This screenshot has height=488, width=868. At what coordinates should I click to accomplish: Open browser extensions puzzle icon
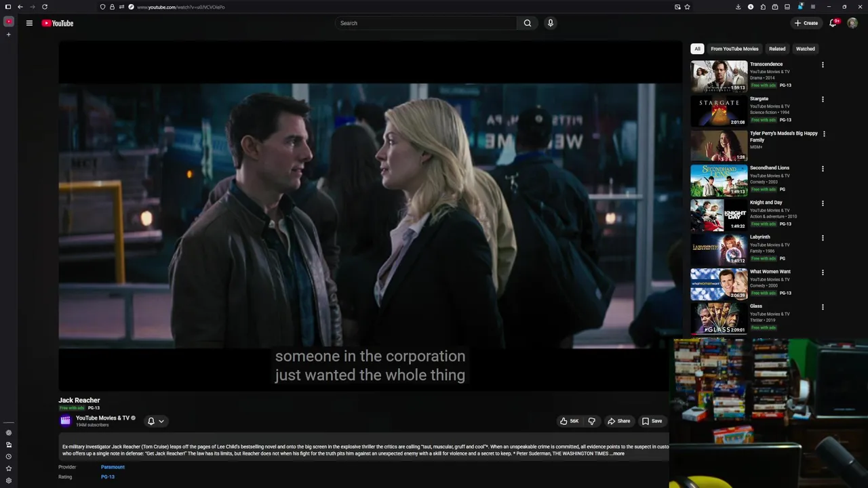763,7
